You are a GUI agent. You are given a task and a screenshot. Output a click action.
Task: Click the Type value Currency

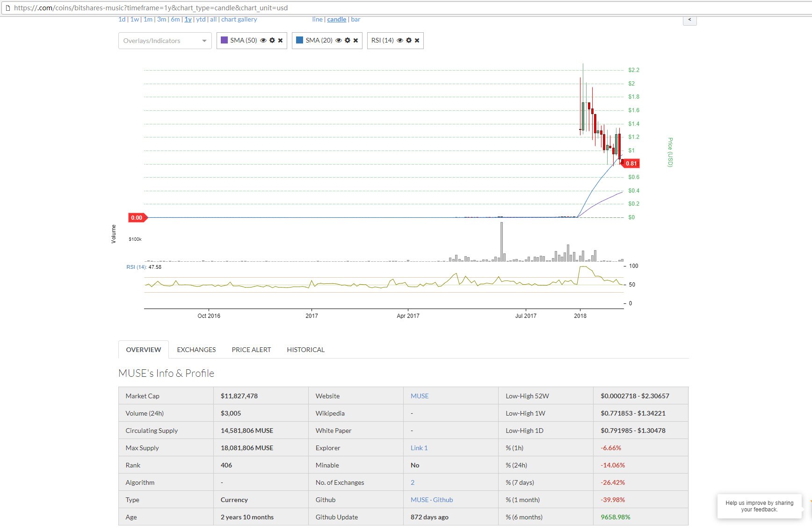click(x=234, y=500)
